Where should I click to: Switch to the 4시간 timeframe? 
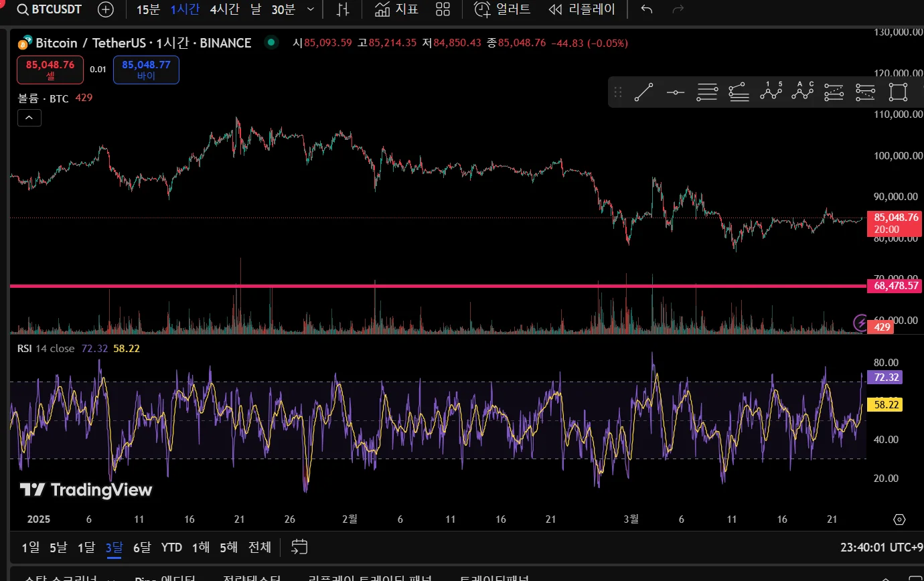(223, 9)
